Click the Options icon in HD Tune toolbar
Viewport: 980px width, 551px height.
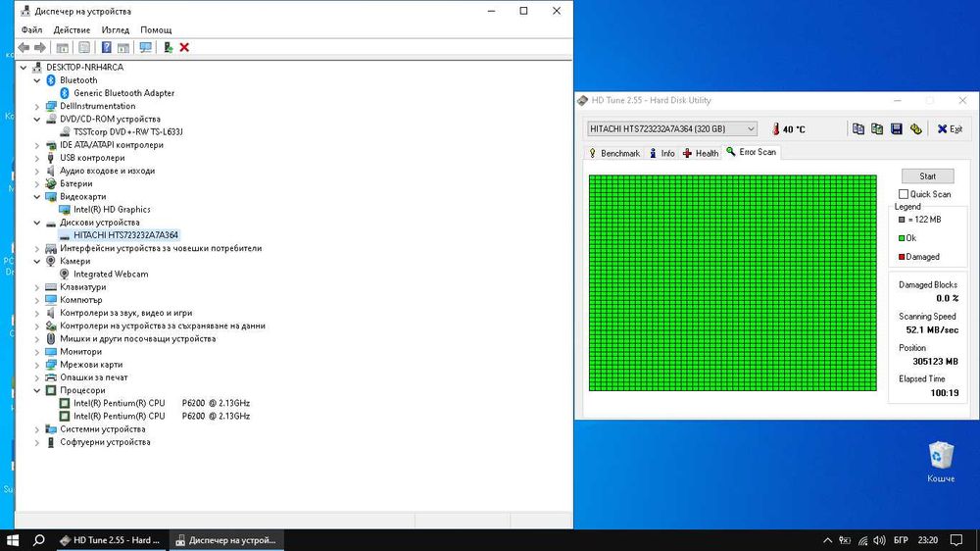(x=915, y=128)
